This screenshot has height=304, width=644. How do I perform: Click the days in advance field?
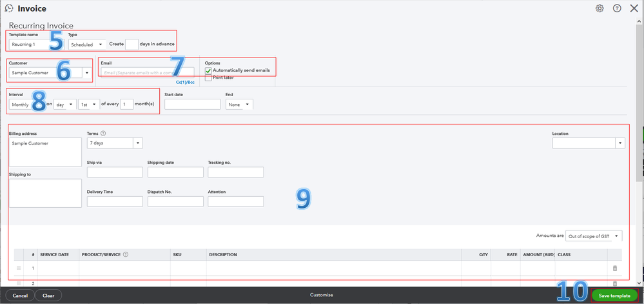pyautogui.click(x=132, y=45)
